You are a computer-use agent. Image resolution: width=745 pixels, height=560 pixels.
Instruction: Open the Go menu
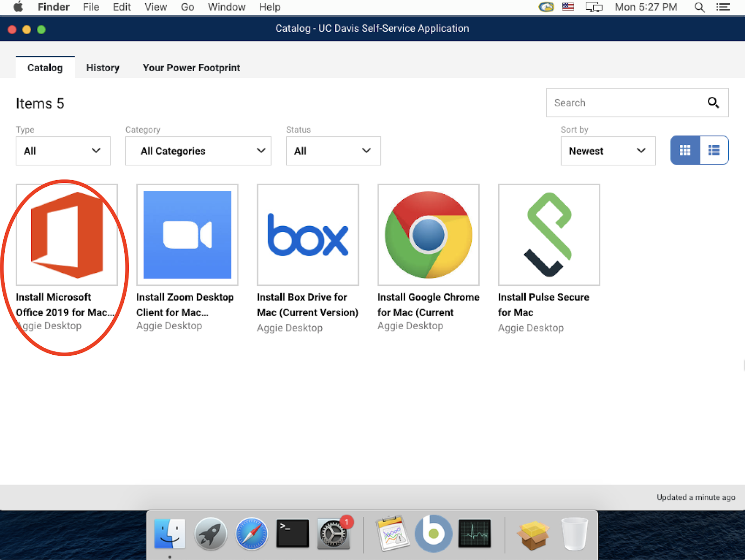(x=188, y=7)
